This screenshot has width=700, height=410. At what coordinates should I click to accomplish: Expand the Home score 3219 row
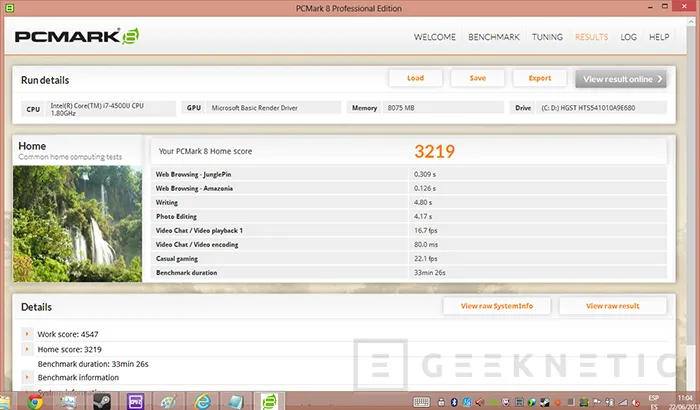click(x=27, y=349)
